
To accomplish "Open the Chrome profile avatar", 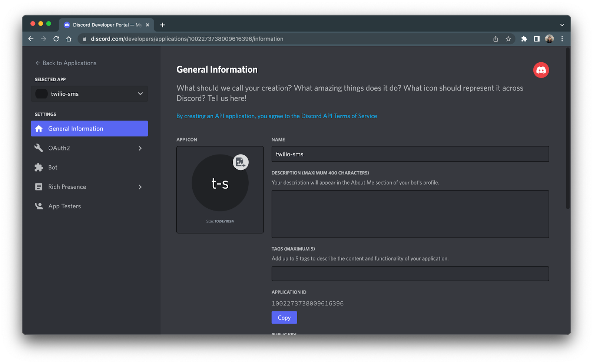I will [549, 39].
